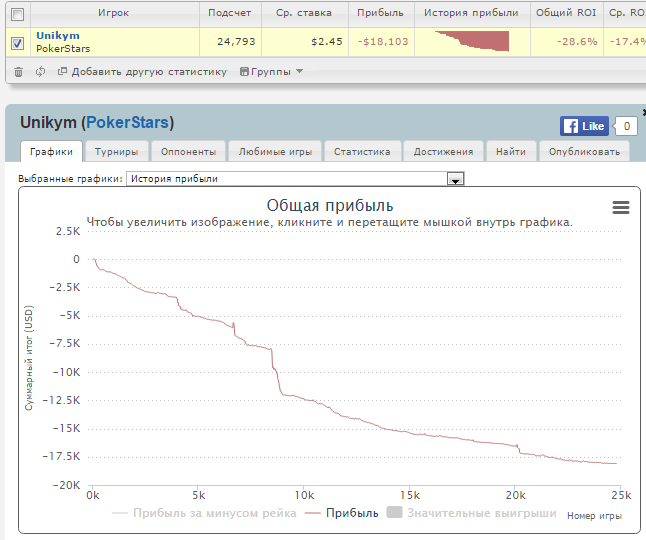Sort by the Прибыль column header
646x540 pixels.
(x=380, y=13)
